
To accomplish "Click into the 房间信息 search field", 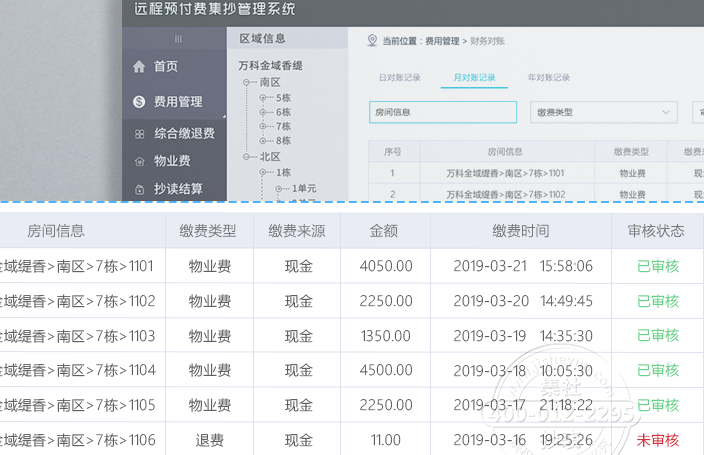I will pos(442,112).
